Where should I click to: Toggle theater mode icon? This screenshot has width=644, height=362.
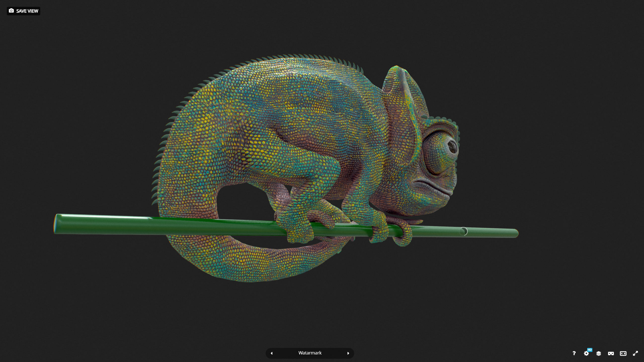(623, 353)
